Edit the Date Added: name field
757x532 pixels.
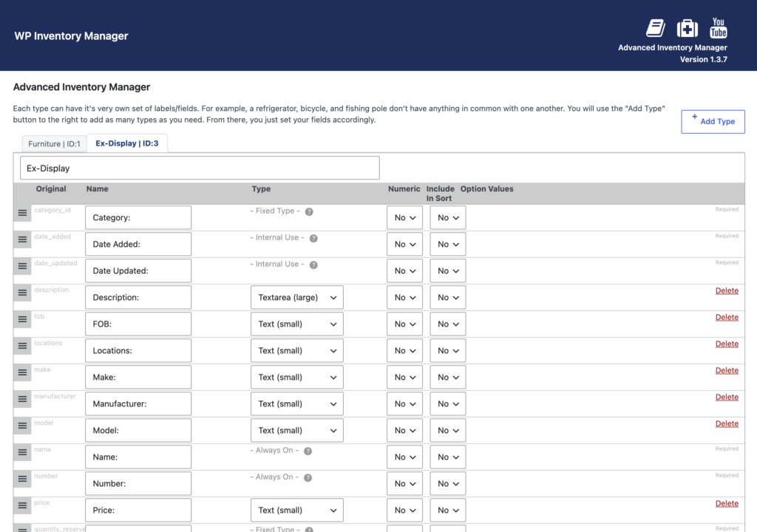tap(138, 245)
